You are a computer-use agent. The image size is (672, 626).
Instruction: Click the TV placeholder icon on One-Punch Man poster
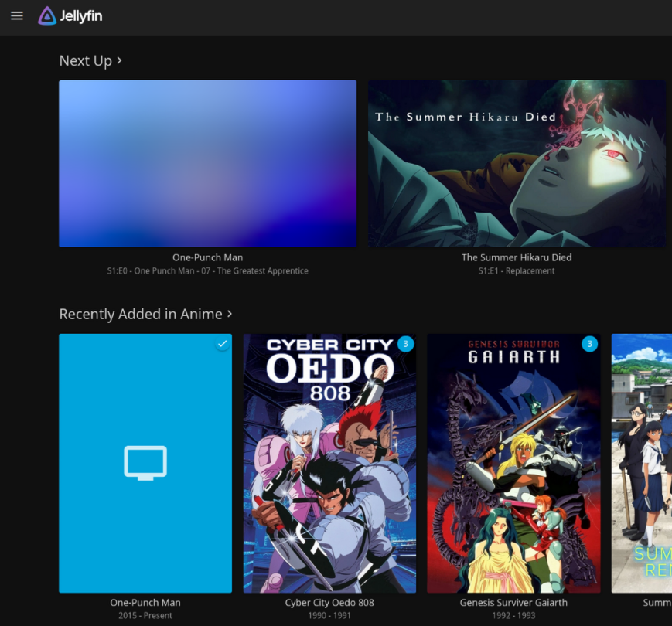tap(145, 462)
